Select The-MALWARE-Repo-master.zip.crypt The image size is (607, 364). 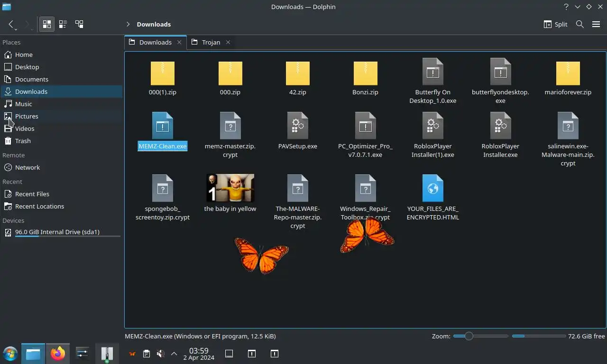coord(298,202)
